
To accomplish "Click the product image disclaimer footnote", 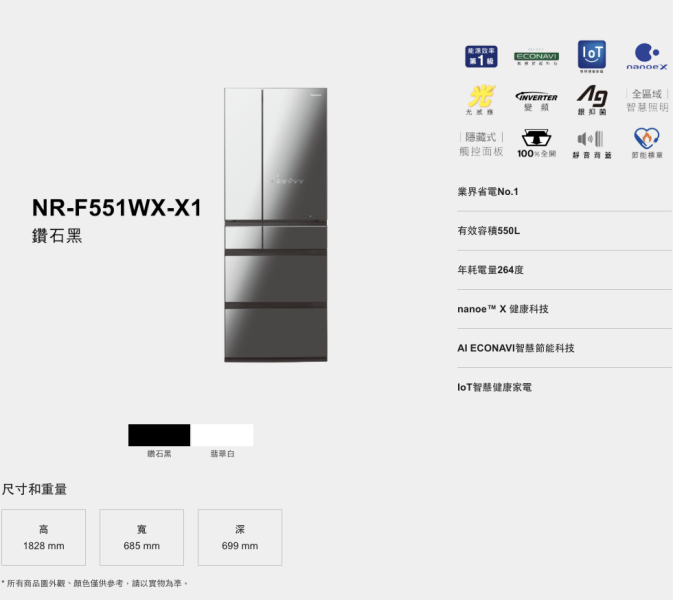I will [94, 583].
